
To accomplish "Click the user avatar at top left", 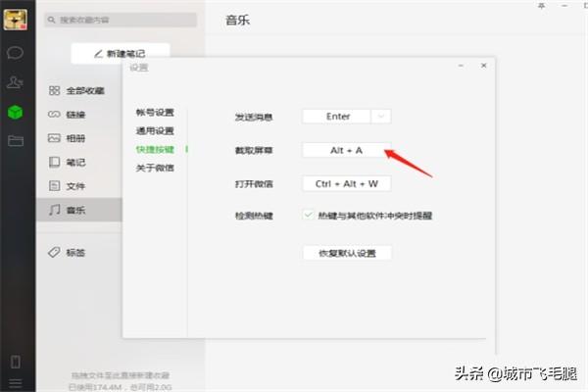I will pos(16,18).
